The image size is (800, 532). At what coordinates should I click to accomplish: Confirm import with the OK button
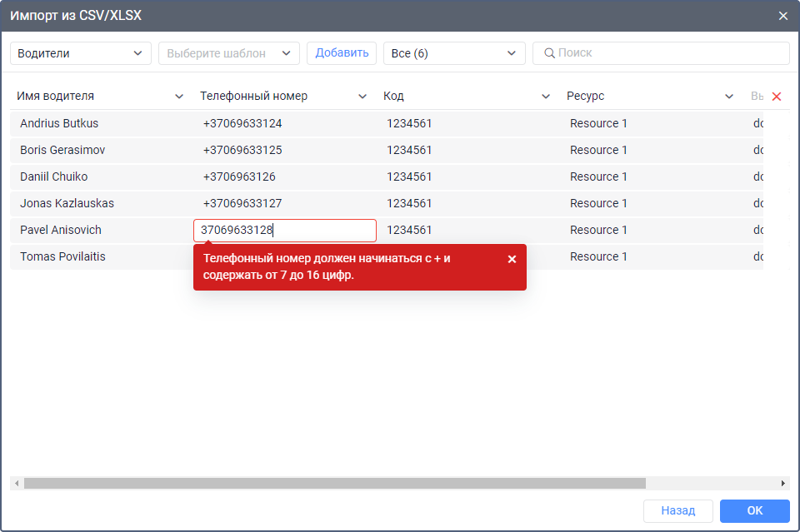point(754,510)
